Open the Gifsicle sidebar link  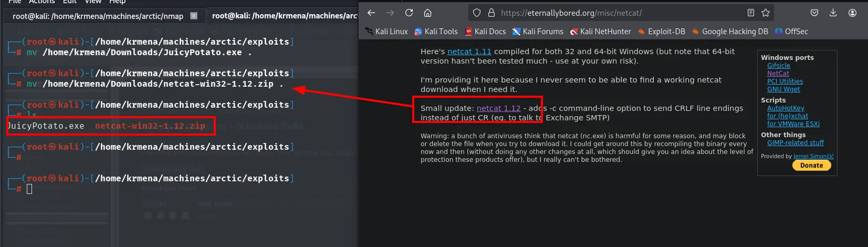pyautogui.click(x=778, y=66)
